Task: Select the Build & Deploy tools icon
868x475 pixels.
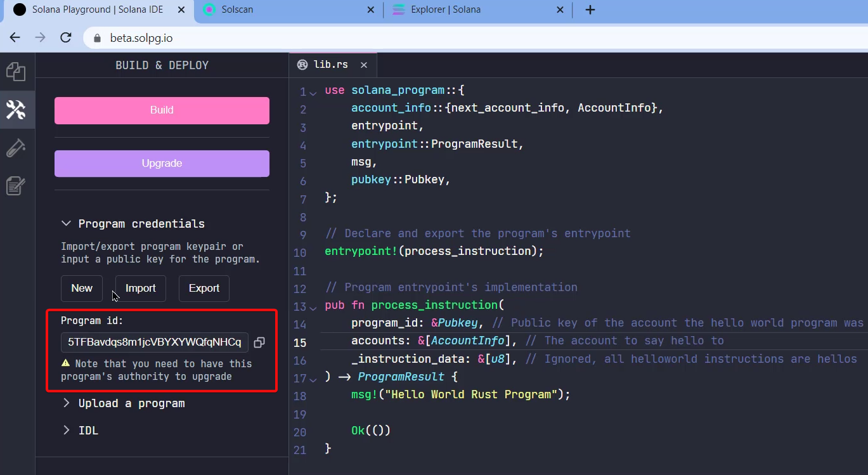Action: [16, 110]
